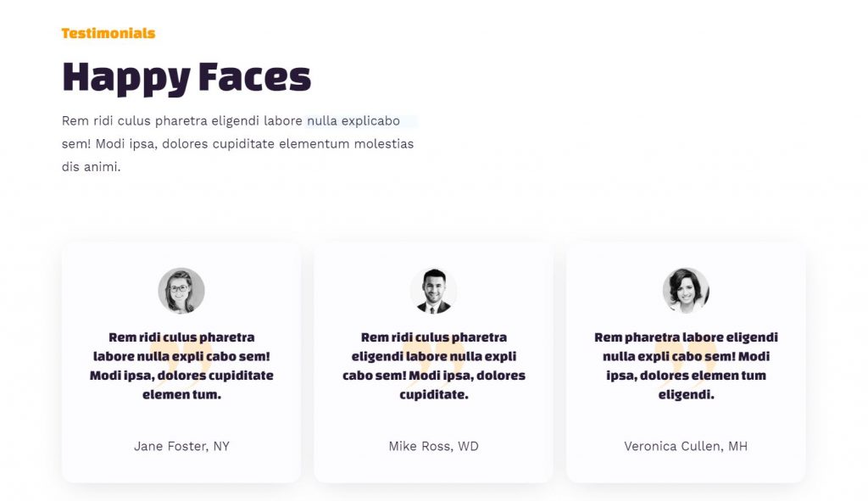
Task: Click the highlighted words 'nulla explicabo'
Action: pyautogui.click(x=353, y=120)
